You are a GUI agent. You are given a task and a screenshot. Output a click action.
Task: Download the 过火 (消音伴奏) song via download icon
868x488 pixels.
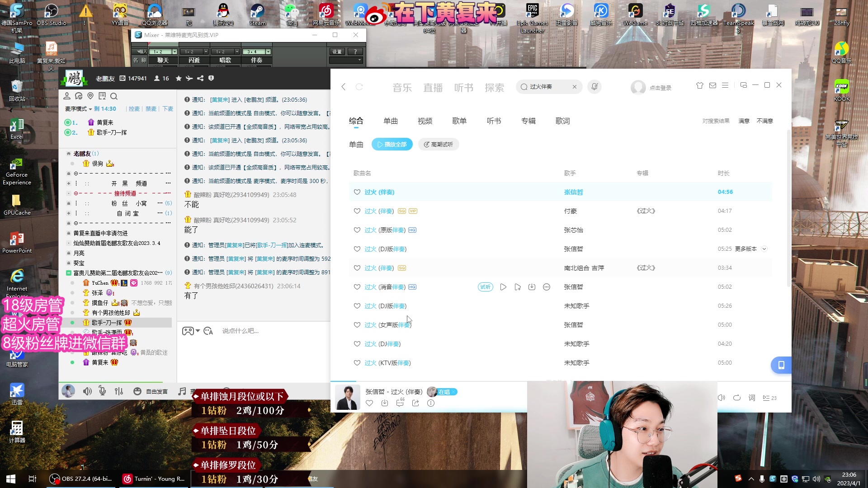pos(532,287)
